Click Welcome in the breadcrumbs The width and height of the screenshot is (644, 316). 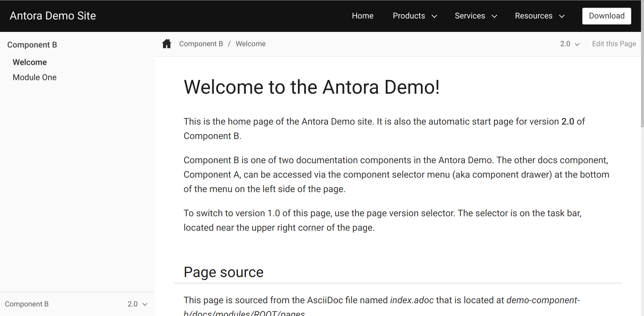[251, 44]
